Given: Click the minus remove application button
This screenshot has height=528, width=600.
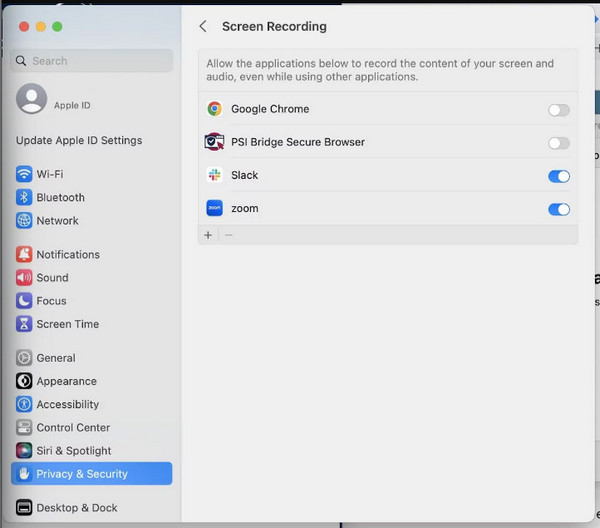Looking at the screenshot, I should click(x=228, y=235).
